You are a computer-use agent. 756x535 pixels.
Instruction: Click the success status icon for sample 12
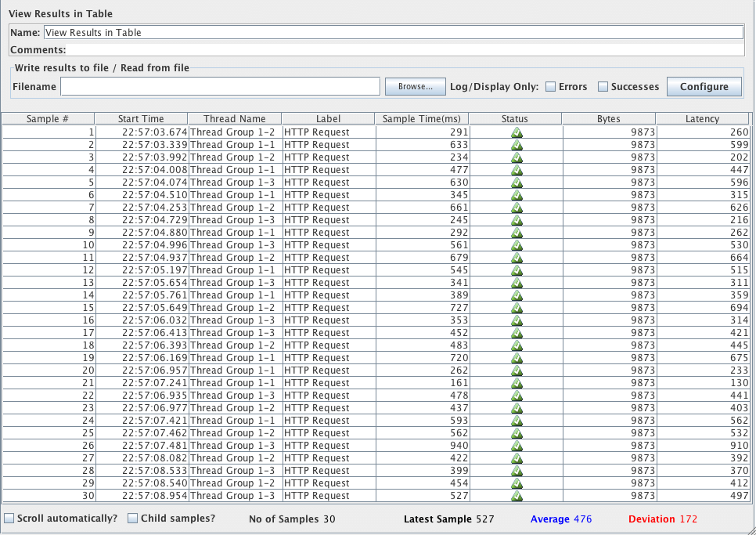click(x=517, y=270)
